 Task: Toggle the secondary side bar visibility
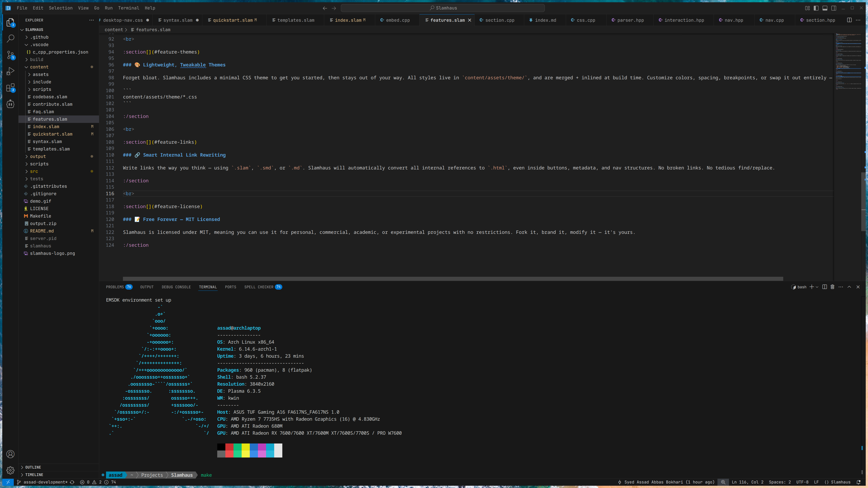(x=834, y=8)
